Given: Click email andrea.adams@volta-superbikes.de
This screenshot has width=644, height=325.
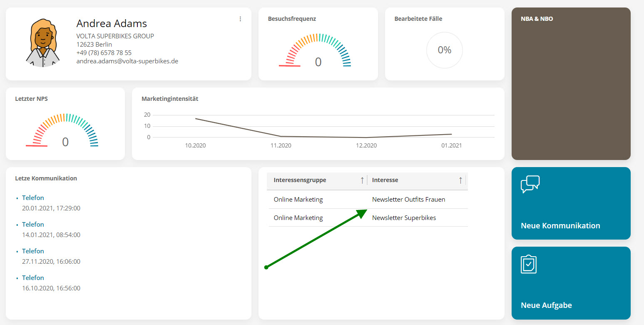Looking at the screenshot, I should click(x=127, y=61).
